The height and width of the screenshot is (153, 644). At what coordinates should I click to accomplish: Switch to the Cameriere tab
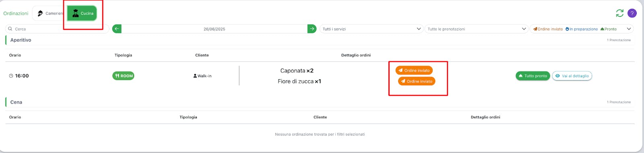49,13
